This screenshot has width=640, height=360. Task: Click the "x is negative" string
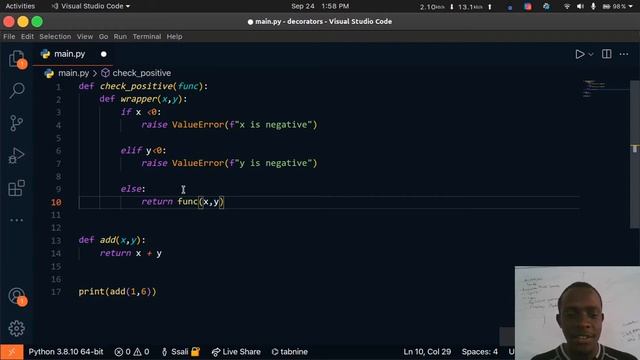273,124
